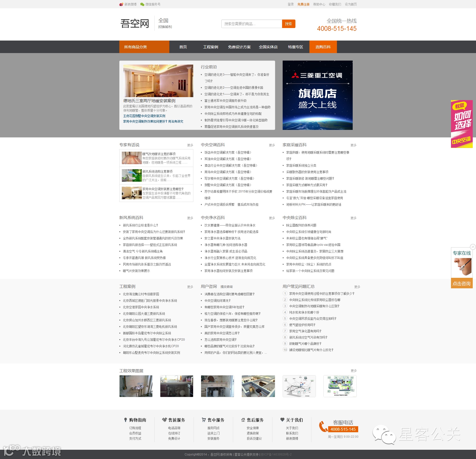Click the 免费注册 link

[303, 4]
